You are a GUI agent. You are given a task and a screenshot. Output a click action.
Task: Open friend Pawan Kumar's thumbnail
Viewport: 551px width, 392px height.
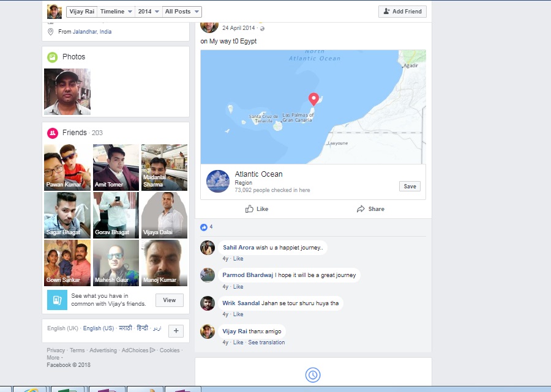click(x=67, y=168)
